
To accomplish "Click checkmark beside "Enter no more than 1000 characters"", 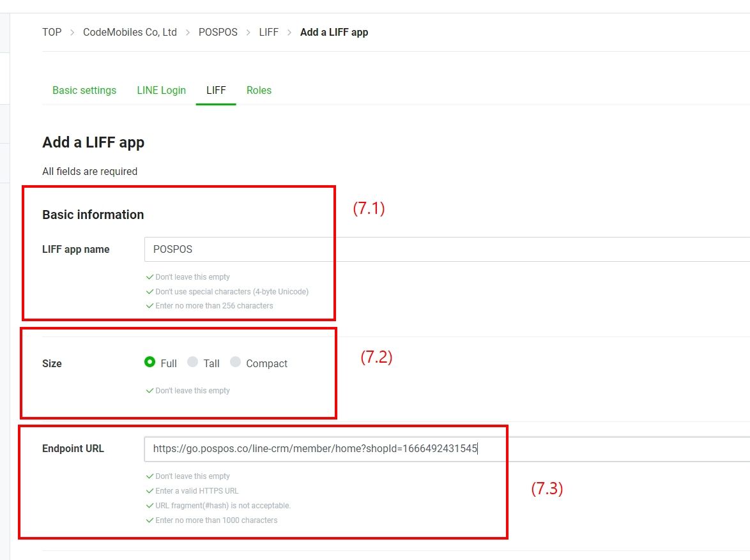I will click(149, 520).
